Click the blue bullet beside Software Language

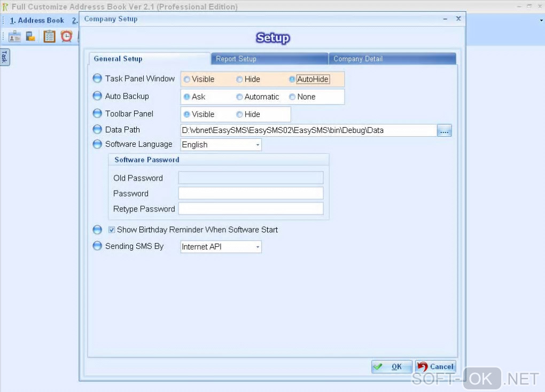pos(97,144)
